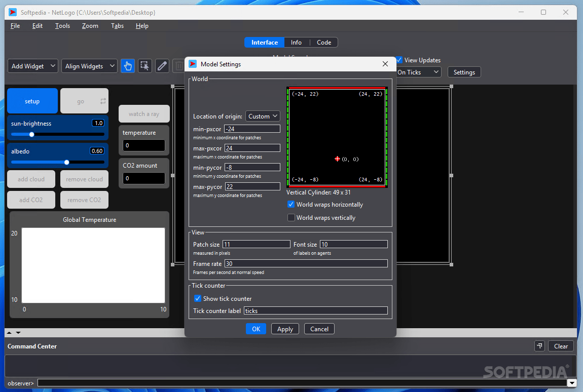Close the Model Settings dialog

pyautogui.click(x=385, y=64)
